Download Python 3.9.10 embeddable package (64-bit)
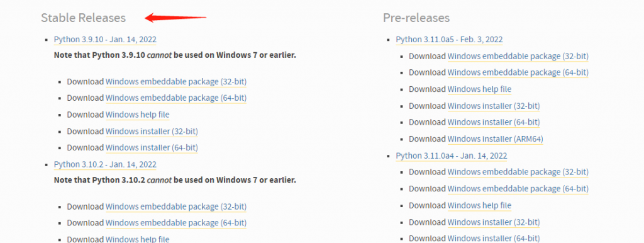This screenshot has width=644, height=243. pyautogui.click(x=176, y=98)
